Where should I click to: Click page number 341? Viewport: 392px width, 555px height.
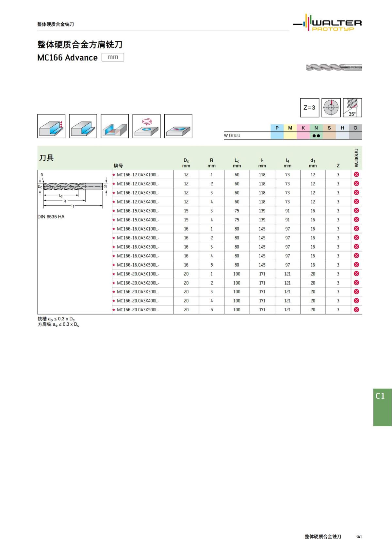pos(359,536)
